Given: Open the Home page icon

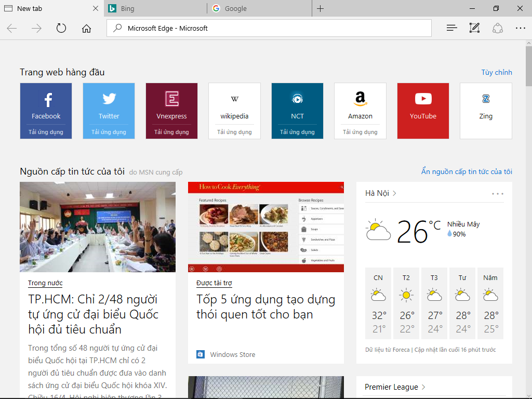Looking at the screenshot, I should pos(87,28).
